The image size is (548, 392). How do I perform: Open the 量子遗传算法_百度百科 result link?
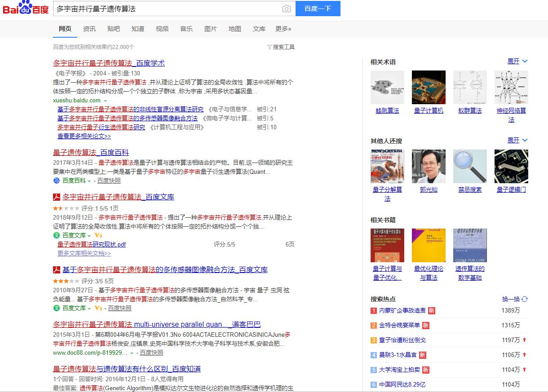pyautogui.click(x=91, y=153)
